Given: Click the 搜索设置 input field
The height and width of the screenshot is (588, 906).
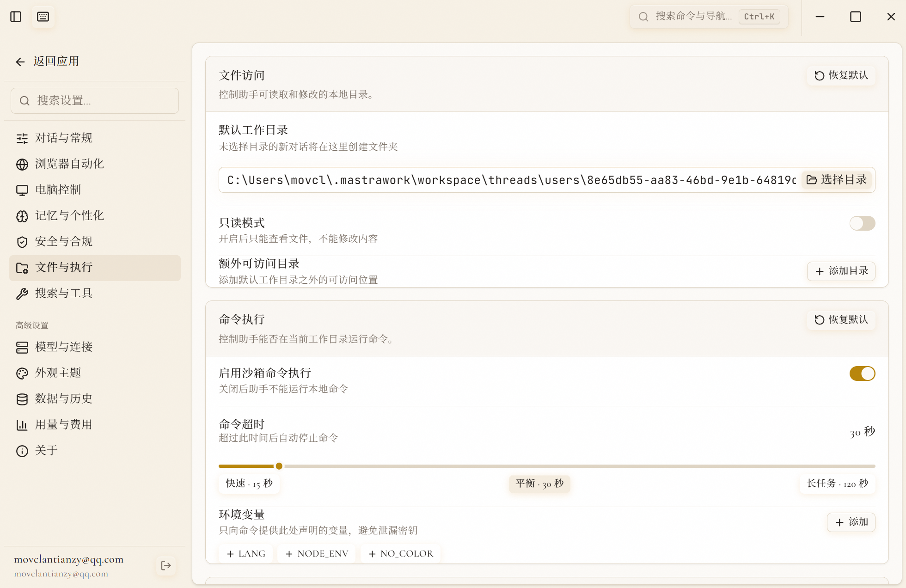Looking at the screenshot, I should pyautogui.click(x=95, y=101).
